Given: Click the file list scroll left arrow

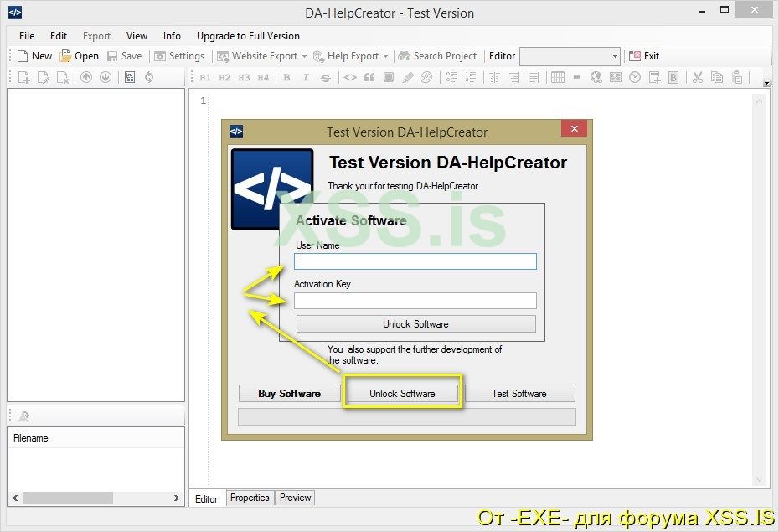Looking at the screenshot, I should pyautogui.click(x=15, y=498).
